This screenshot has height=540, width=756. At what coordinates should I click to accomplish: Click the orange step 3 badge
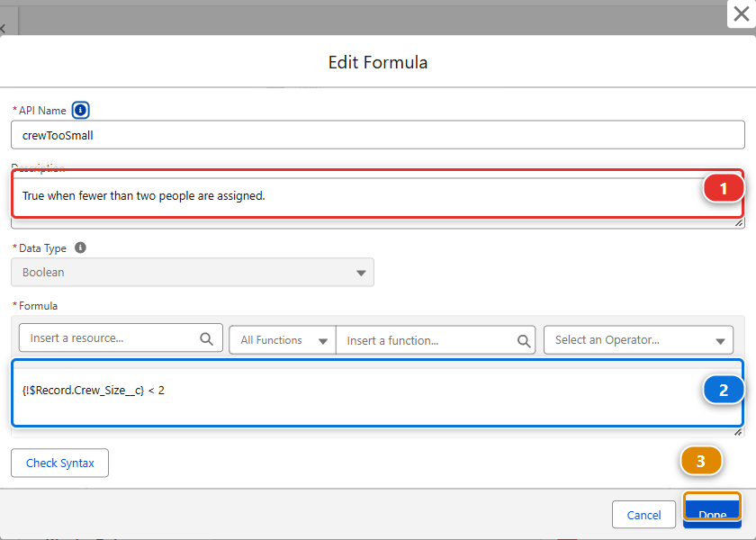coord(701,462)
